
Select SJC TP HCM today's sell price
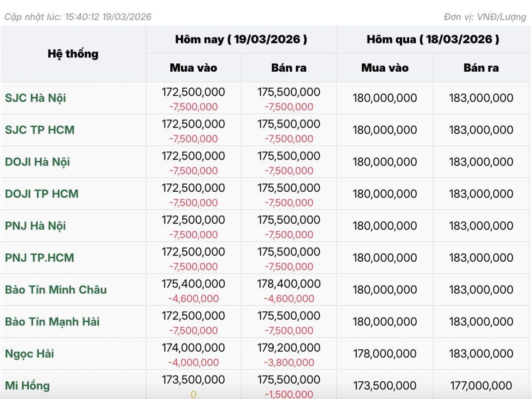coord(289,124)
